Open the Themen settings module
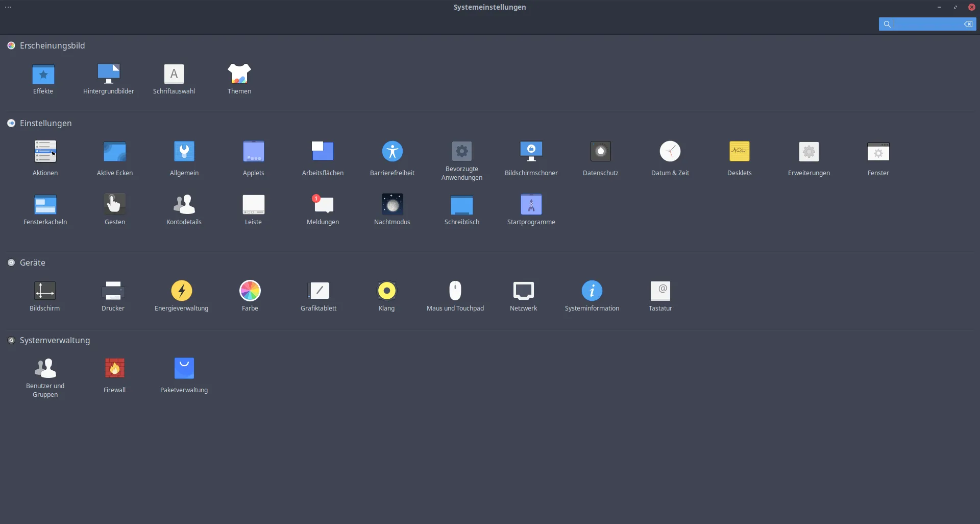 (x=239, y=75)
